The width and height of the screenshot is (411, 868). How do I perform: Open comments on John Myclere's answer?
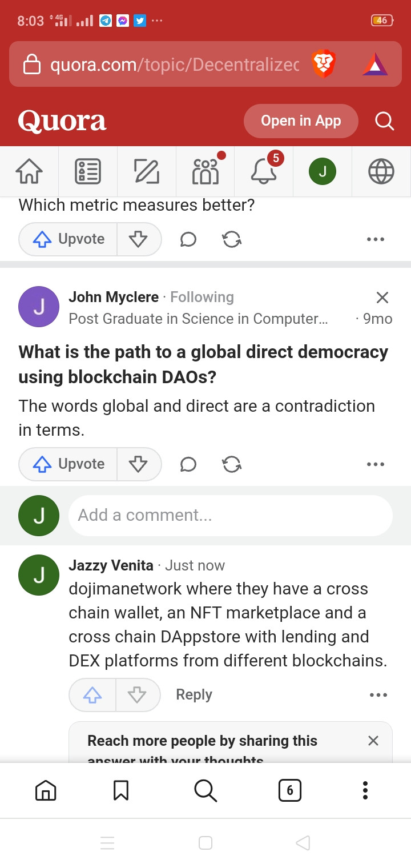pyautogui.click(x=188, y=464)
